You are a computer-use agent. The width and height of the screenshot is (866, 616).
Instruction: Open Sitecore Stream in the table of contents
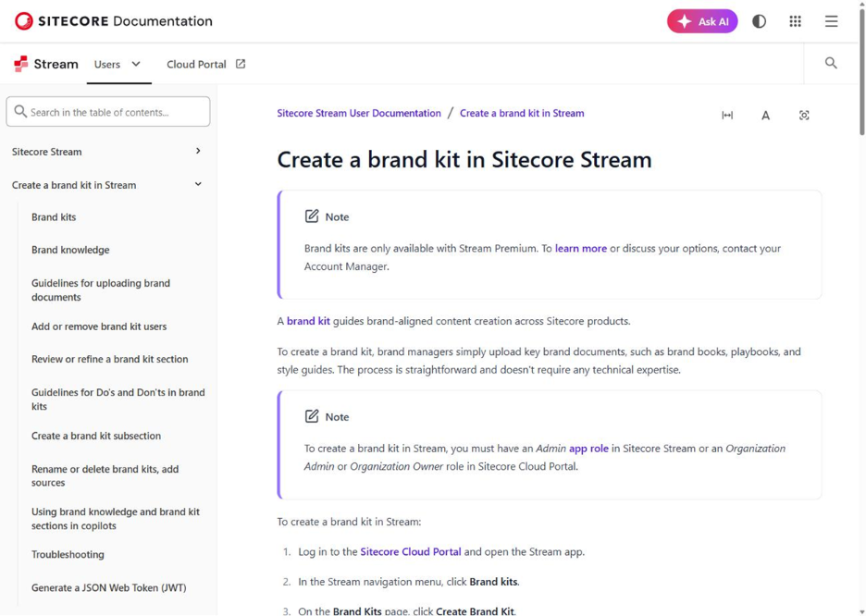pos(47,152)
